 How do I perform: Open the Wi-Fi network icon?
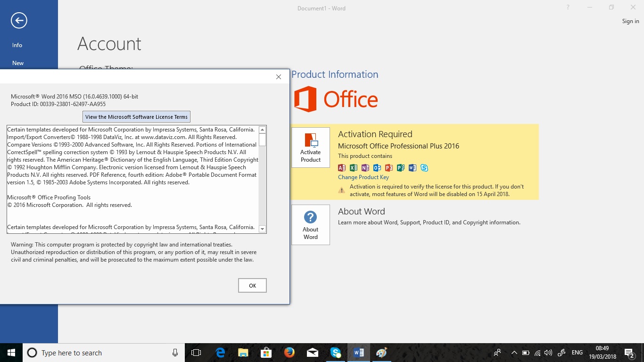(x=537, y=353)
